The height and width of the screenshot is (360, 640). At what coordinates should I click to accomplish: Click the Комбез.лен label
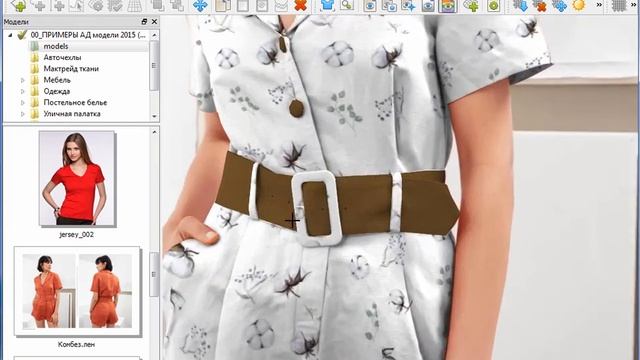point(76,344)
